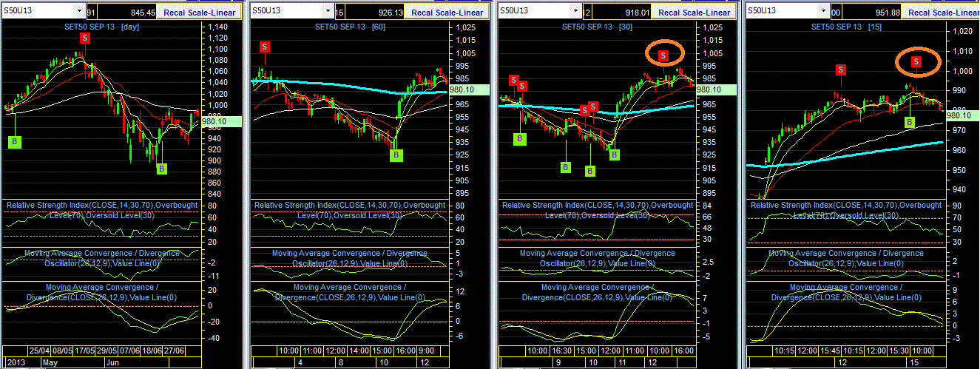Select the leftmost S sell marker in the [30] chart
The width and height of the screenshot is (980, 369).
tap(513, 80)
